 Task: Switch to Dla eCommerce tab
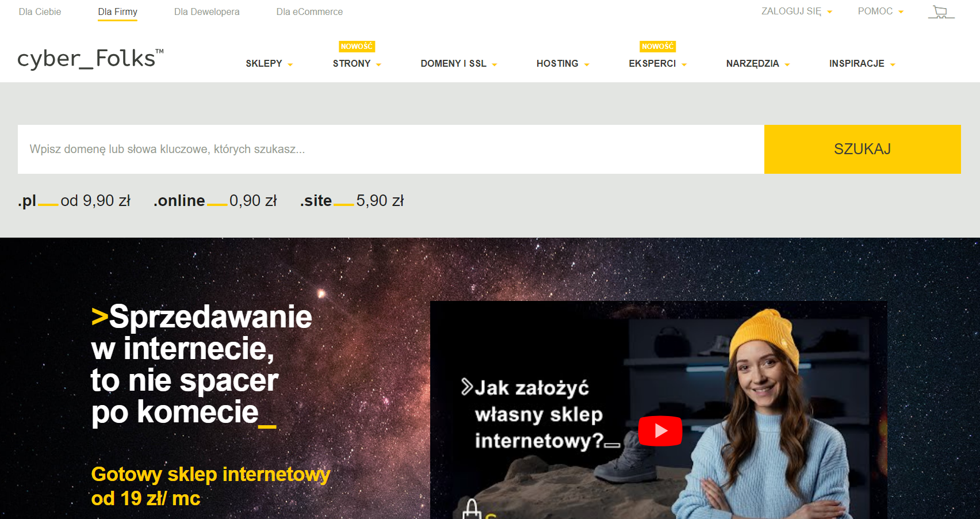pyautogui.click(x=309, y=12)
